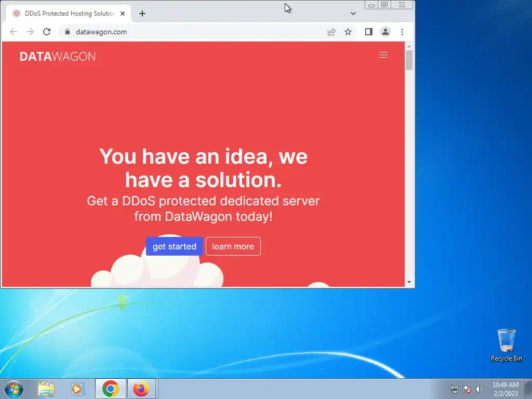Click the DATAWAGON logo

(58, 56)
